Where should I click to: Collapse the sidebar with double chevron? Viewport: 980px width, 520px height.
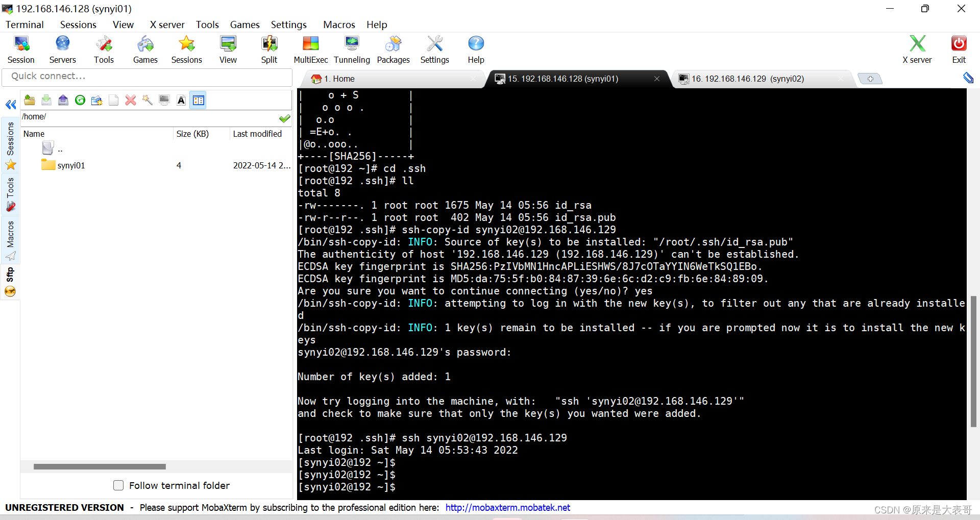pos(11,105)
